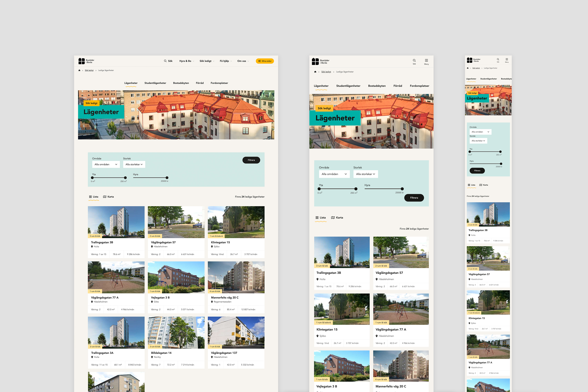Click the Yta slider right handle in desktop filter
Image resolution: width=588 pixels, height=392 pixels.
(125, 178)
